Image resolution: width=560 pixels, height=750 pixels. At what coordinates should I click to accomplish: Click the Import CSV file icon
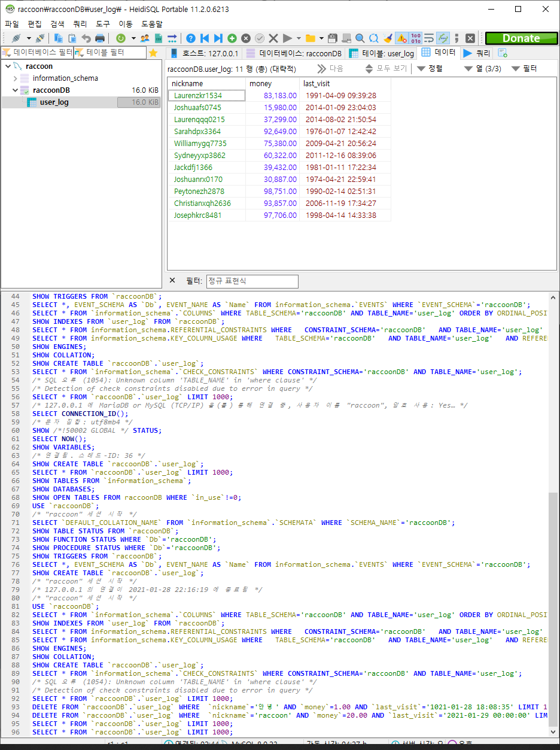(159, 38)
